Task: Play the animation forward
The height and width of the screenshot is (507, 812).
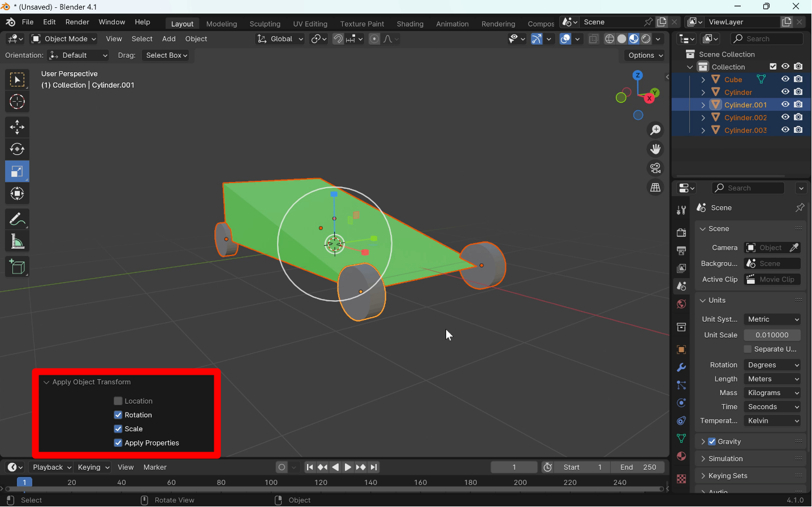Action: coord(348,467)
